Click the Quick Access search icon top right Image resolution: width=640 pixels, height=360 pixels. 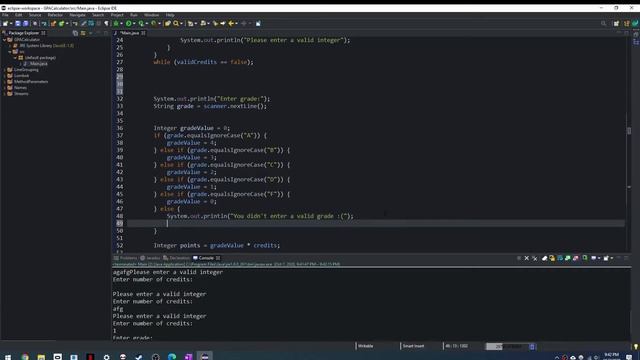(604, 24)
